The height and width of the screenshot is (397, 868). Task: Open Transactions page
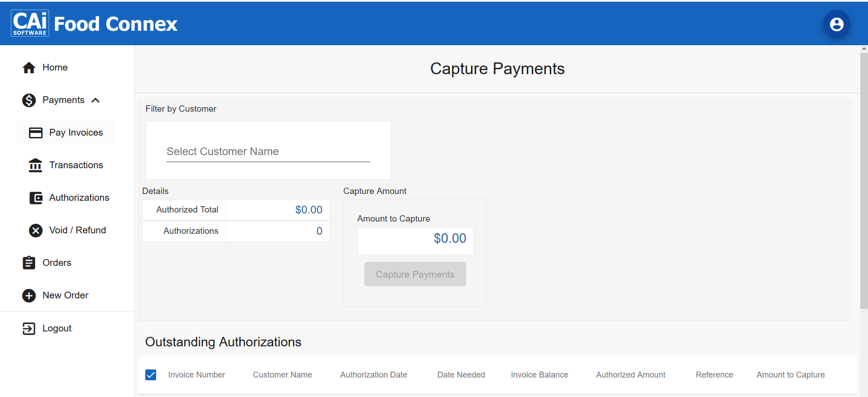[76, 165]
